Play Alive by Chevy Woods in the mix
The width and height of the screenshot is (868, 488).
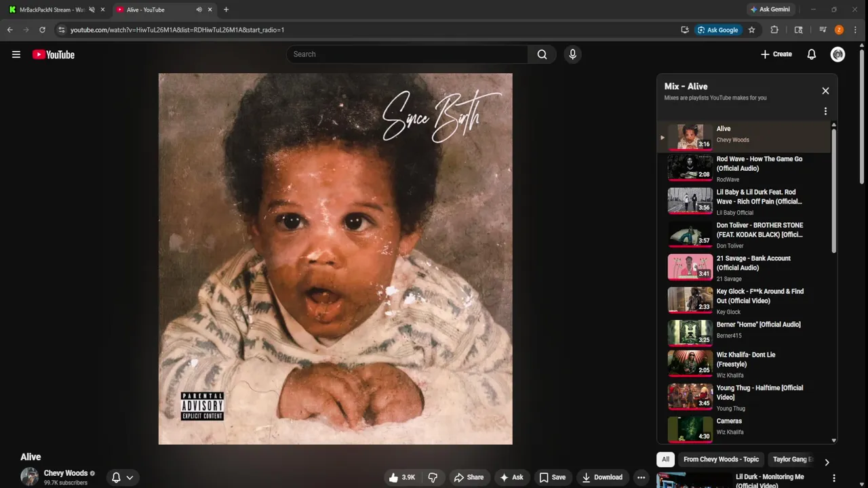744,136
